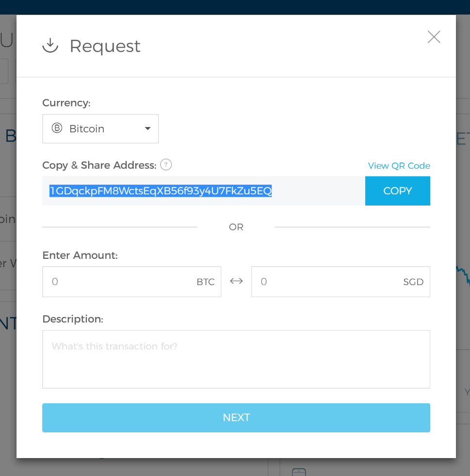Open View QR Code
This screenshot has height=476, width=470.
pos(398,165)
